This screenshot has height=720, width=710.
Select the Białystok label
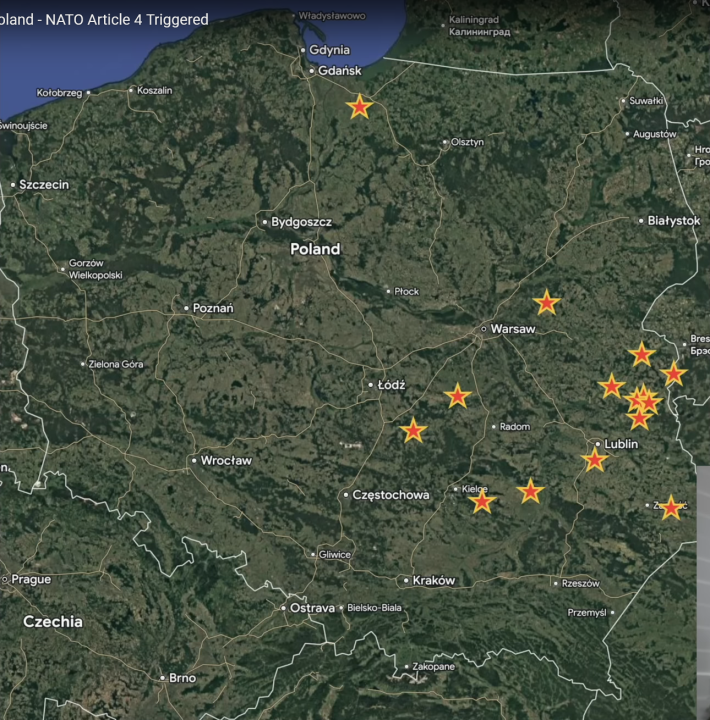[x=674, y=221]
